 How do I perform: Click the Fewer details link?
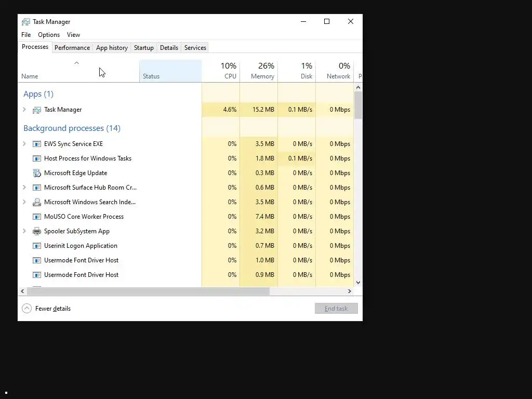pyautogui.click(x=53, y=309)
